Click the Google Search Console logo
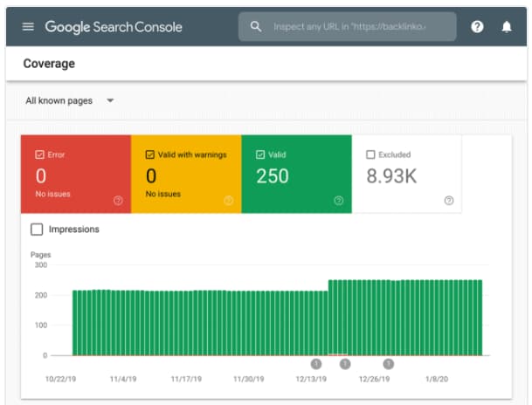 pyautogui.click(x=114, y=26)
